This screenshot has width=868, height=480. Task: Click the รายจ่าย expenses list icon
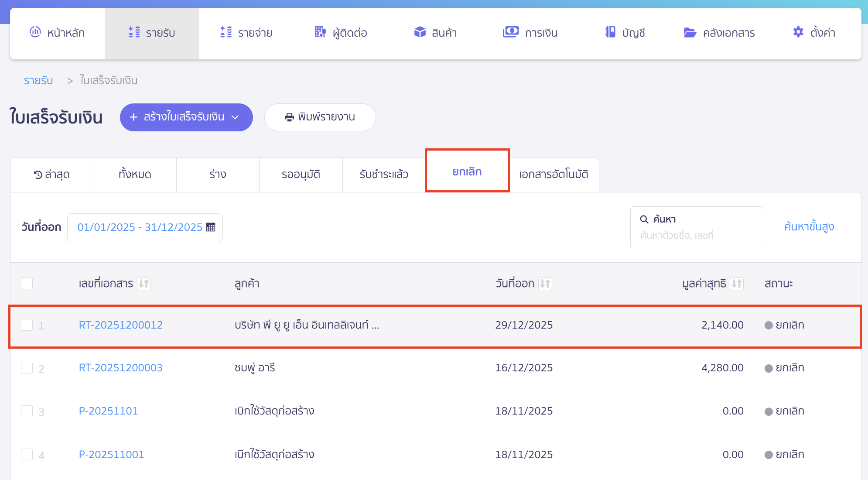226,32
